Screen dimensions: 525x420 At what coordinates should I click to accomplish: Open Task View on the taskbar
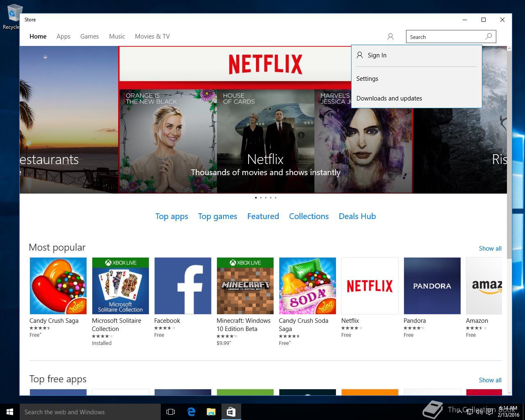click(171, 412)
